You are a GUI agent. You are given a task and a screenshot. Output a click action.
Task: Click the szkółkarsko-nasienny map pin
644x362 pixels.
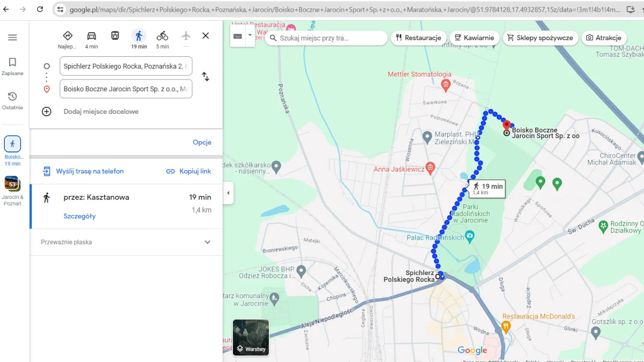[276, 167]
